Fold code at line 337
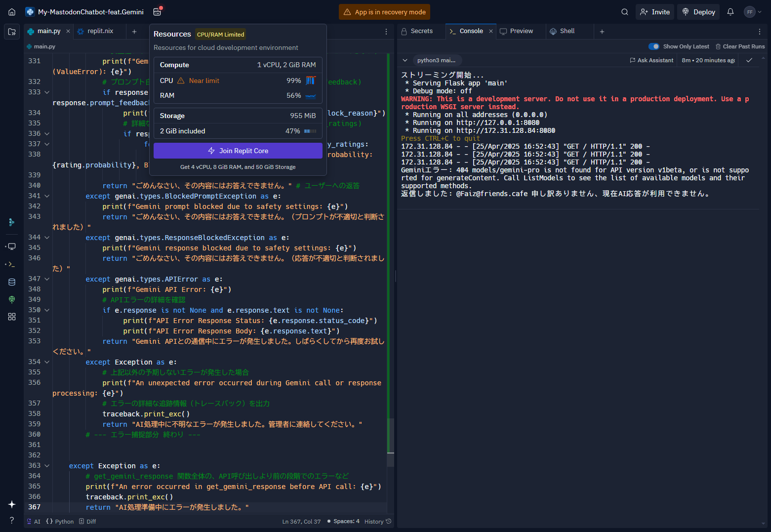This screenshot has width=771, height=532. tap(47, 144)
